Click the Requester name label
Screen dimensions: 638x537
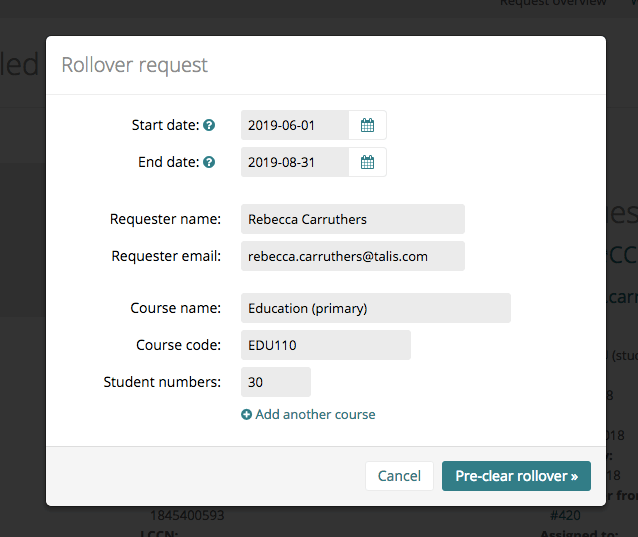point(165,219)
